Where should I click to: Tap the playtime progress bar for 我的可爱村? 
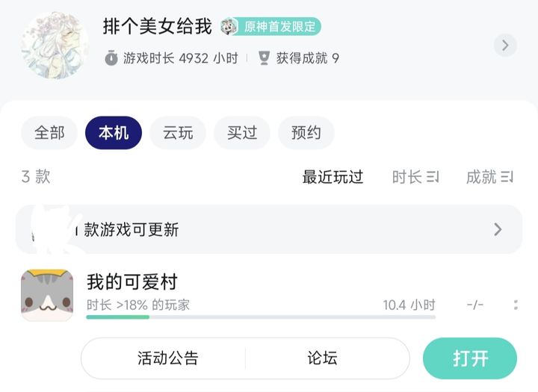[x=261, y=317]
